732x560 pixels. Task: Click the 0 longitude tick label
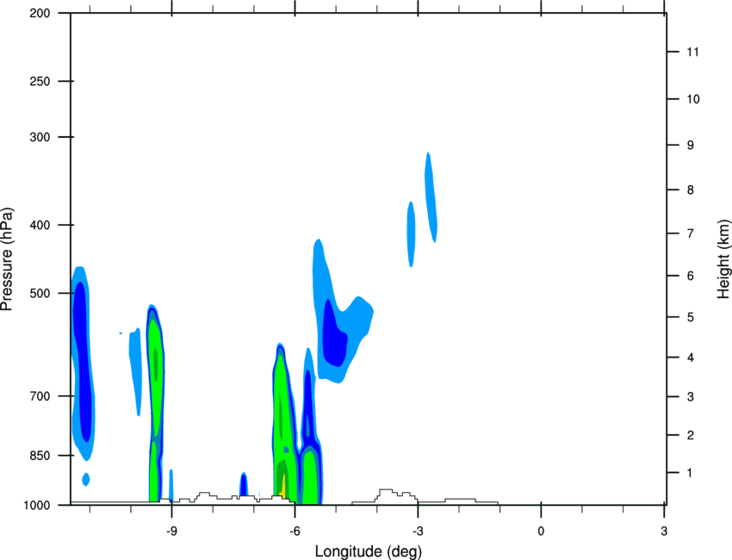click(541, 531)
